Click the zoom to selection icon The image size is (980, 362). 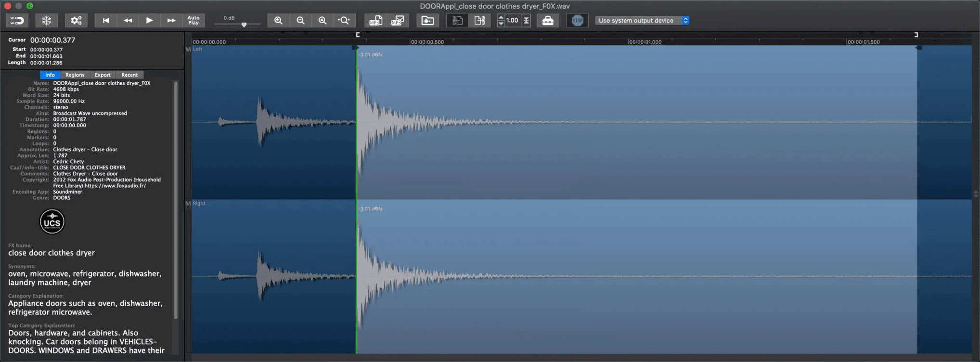344,20
